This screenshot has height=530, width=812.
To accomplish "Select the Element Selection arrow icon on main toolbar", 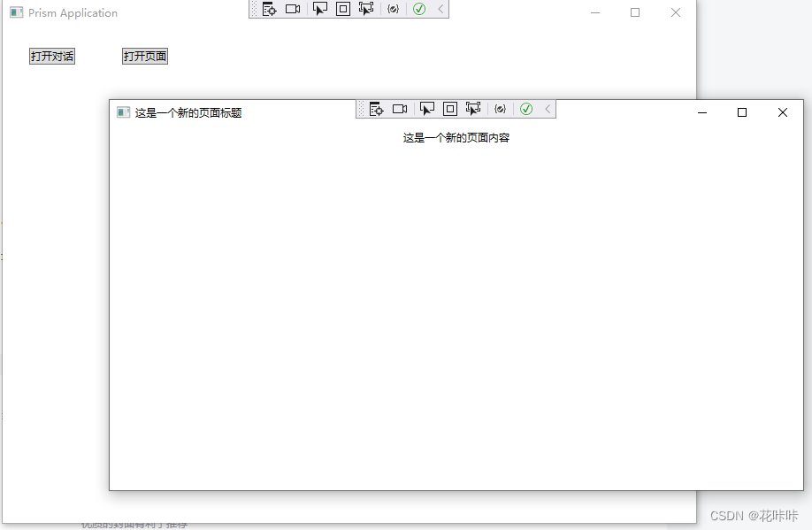I will (x=320, y=9).
